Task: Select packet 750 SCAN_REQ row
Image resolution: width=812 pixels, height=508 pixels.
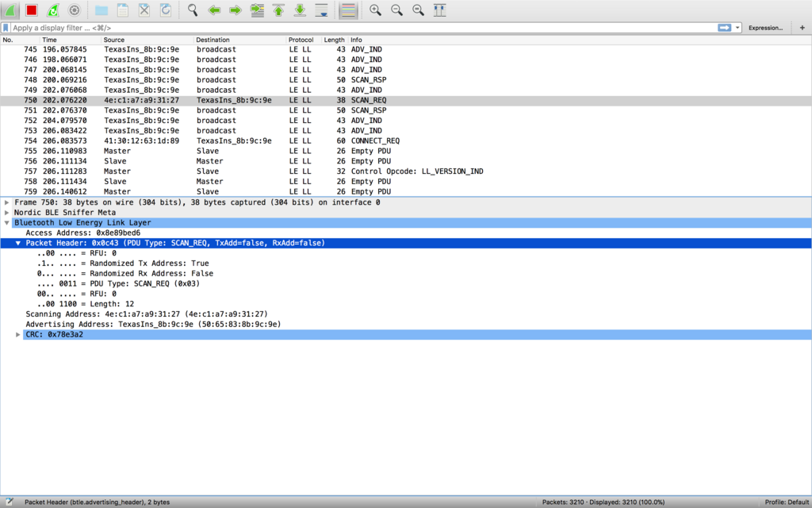Action: click(406, 101)
